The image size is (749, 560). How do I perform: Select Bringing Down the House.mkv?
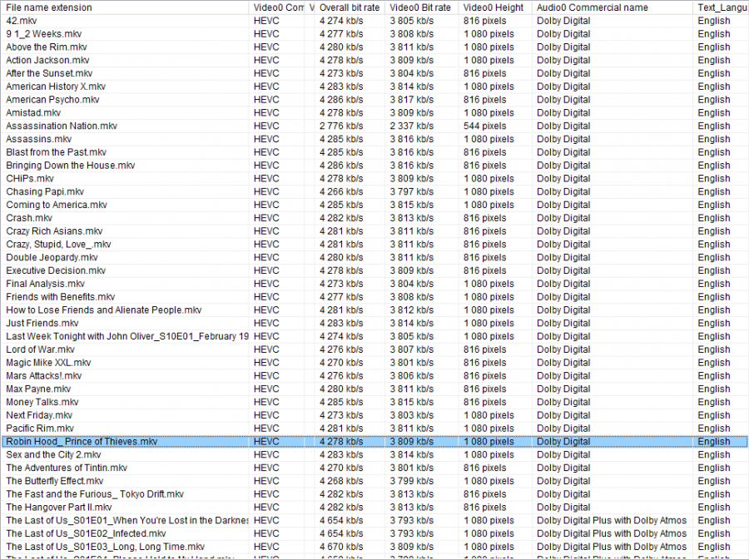[71, 166]
